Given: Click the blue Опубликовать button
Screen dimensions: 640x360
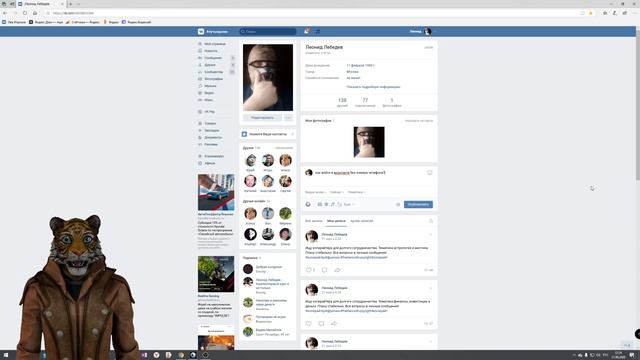Looking at the screenshot, I should [x=418, y=204].
